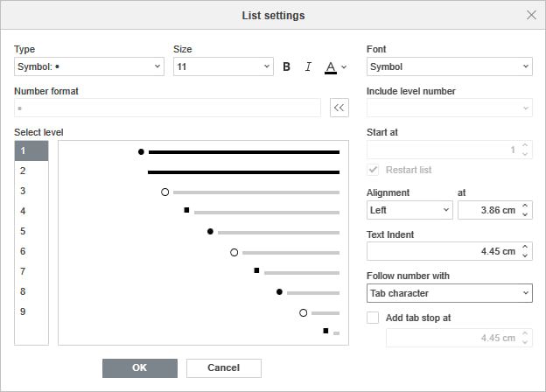Decrease the Text Indent value
Image resolution: width=546 pixels, height=392 pixels.
click(x=525, y=255)
